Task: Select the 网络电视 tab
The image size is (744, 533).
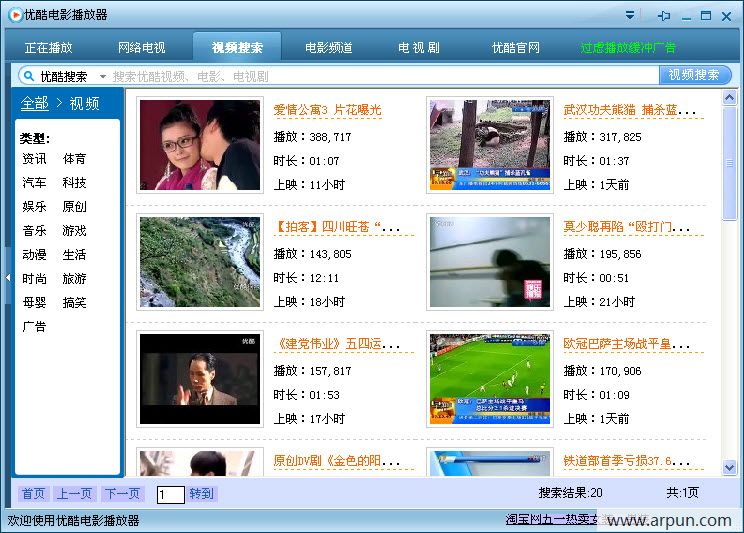Action: pos(142,48)
